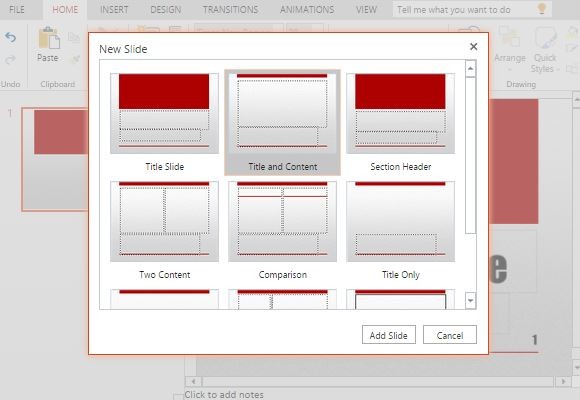Screen dimensions: 580x400
Task: Click the Paste clipboard icon
Action: coord(49,38)
